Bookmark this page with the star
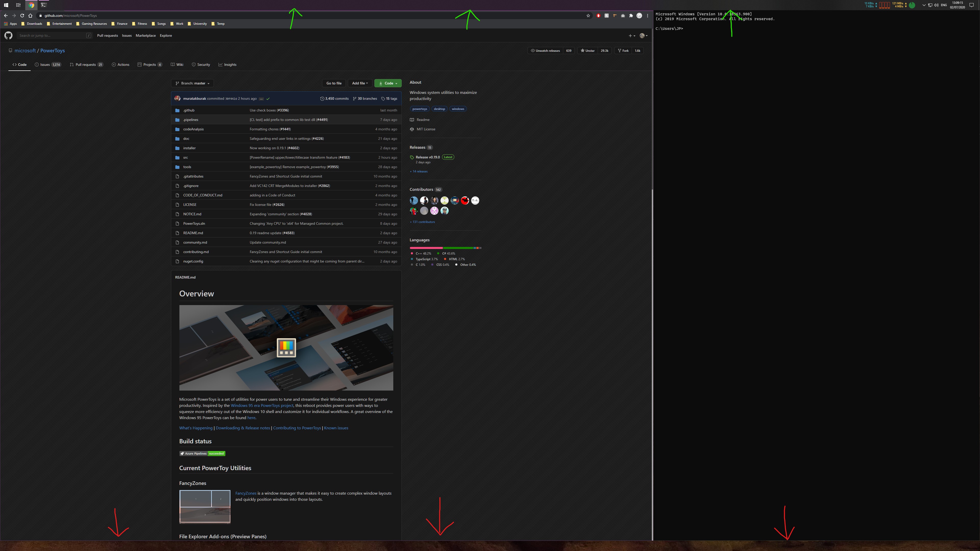980x551 pixels. tap(588, 16)
